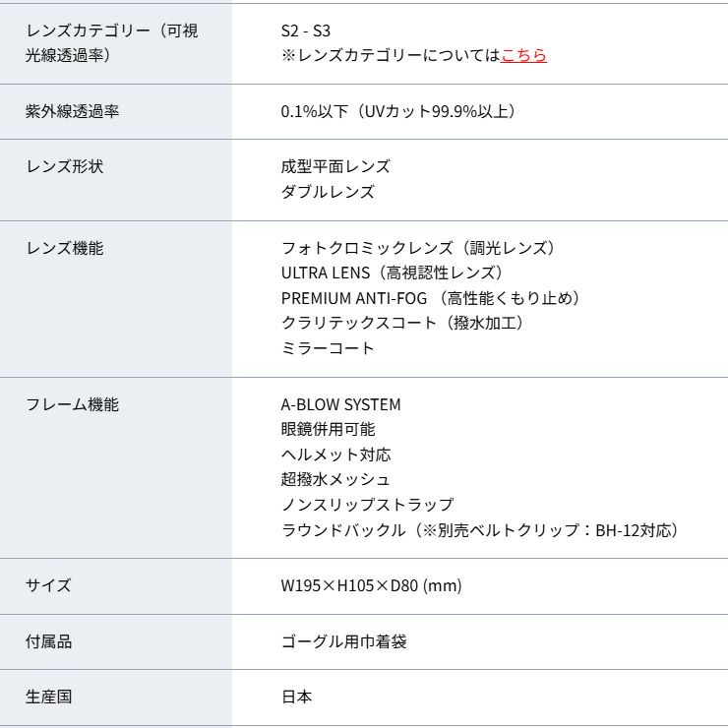Click the レンズ機能 row label
Image resolution: width=728 pixels, height=728 pixels.
click(x=64, y=248)
